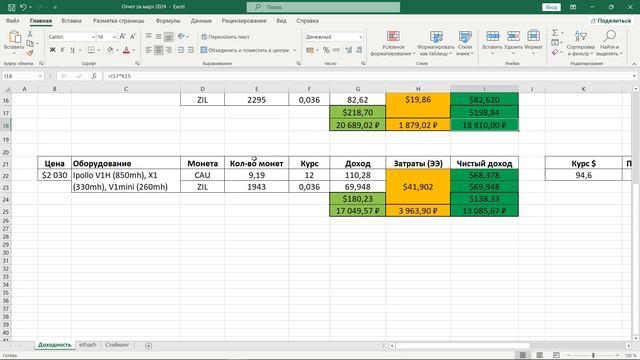Click Wrap Text (Переносить текст)
Viewport: 640px width, 360px height.
(x=225, y=37)
